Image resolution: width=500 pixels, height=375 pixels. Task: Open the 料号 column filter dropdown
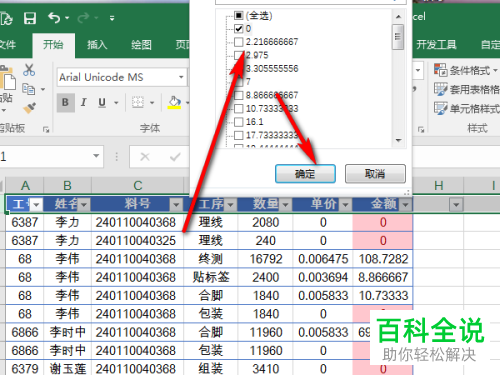[x=176, y=205]
